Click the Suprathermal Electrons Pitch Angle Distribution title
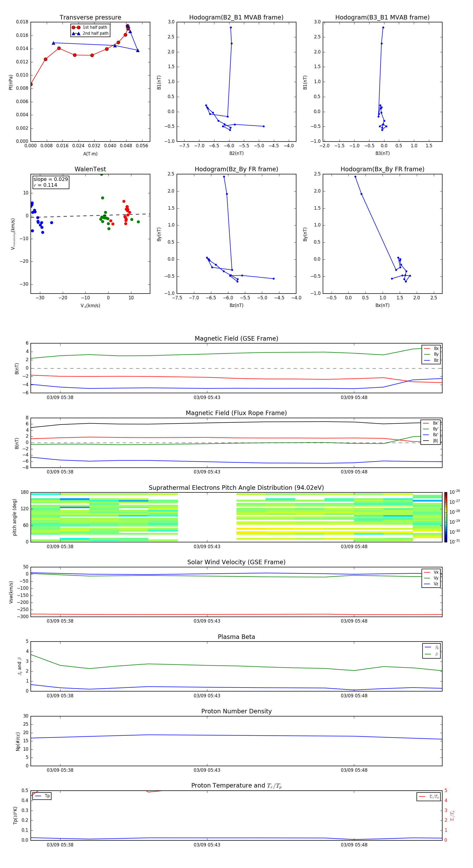 point(236,488)
